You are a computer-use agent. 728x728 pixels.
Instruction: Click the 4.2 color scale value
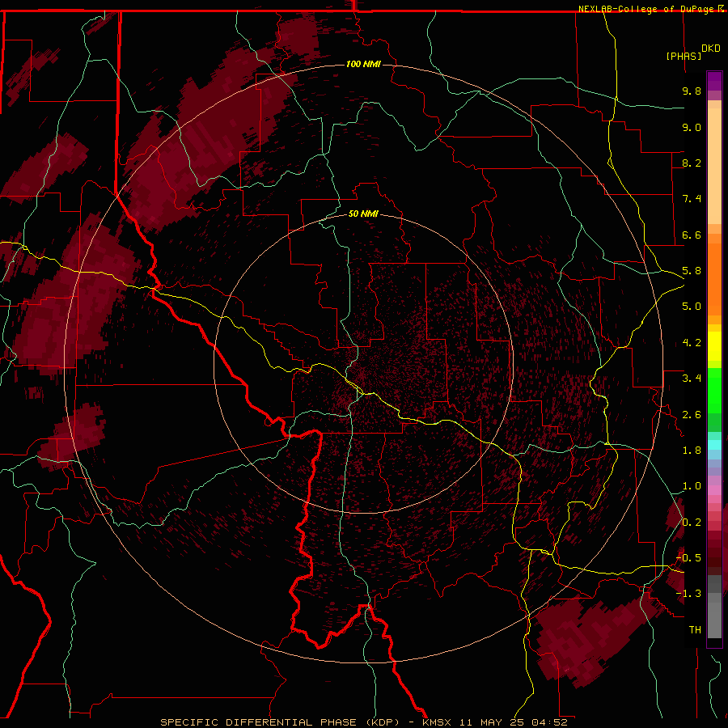(692, 343)
